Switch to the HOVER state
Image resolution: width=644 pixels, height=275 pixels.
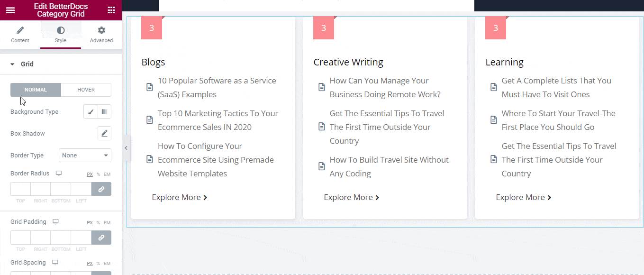pyautogui.click(x=86, y=90)
